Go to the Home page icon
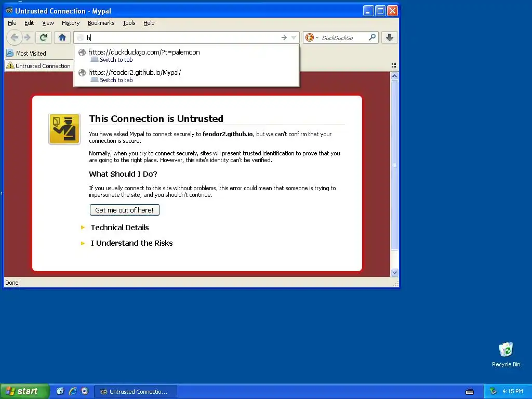Image resolution: width=532 pixels, height=399 pixels. [62, 37]
